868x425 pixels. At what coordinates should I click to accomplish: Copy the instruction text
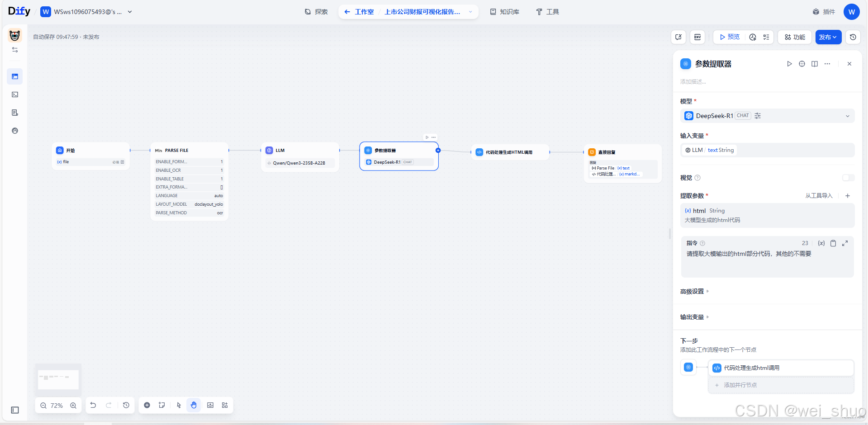click(833, 243)
